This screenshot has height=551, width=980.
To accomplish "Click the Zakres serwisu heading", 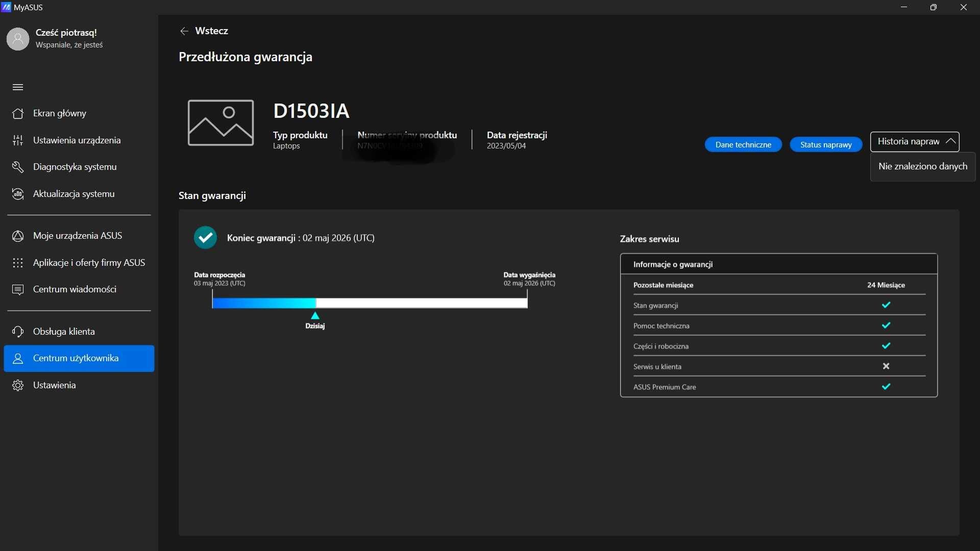I will point(649,239).
